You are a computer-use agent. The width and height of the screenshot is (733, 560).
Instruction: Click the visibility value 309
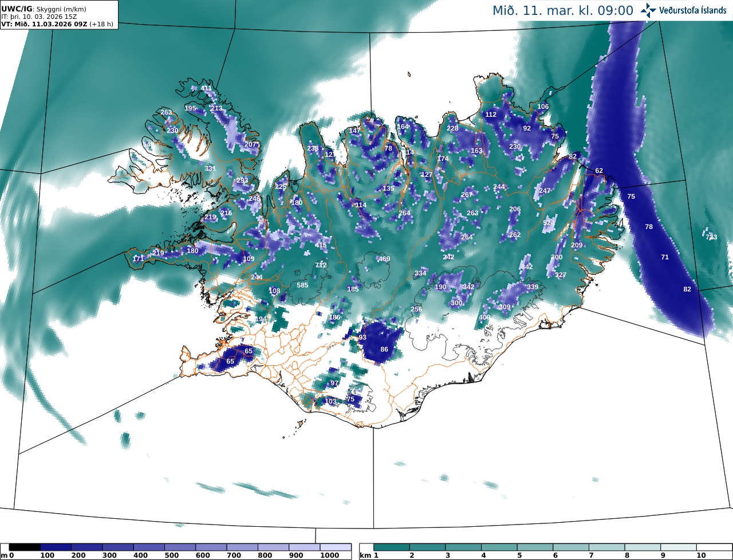[x=505, y=307]
